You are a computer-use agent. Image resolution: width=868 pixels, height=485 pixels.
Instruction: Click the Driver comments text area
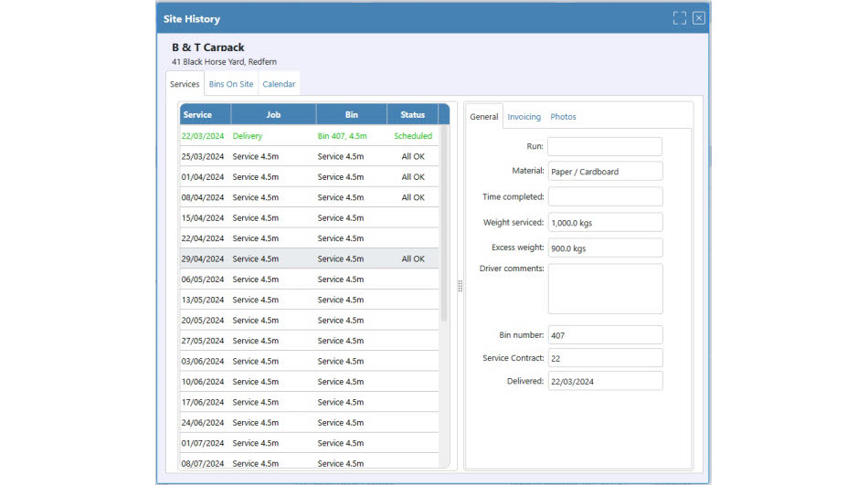[605, 289]
